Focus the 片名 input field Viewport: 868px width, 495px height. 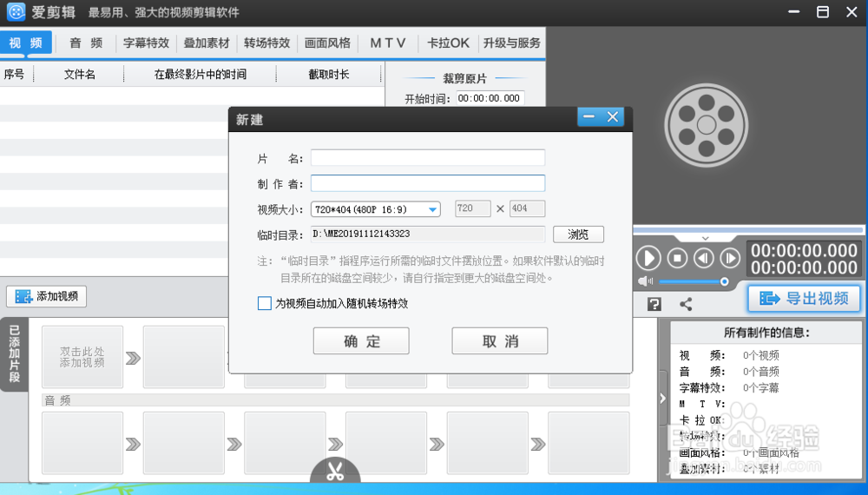click(427, 158)
